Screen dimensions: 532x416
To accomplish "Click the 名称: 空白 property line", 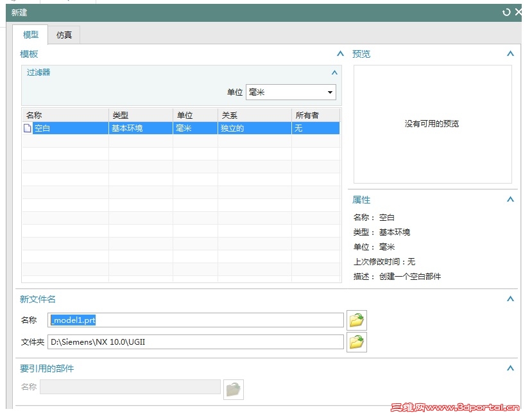I will [x=374, y=217].
